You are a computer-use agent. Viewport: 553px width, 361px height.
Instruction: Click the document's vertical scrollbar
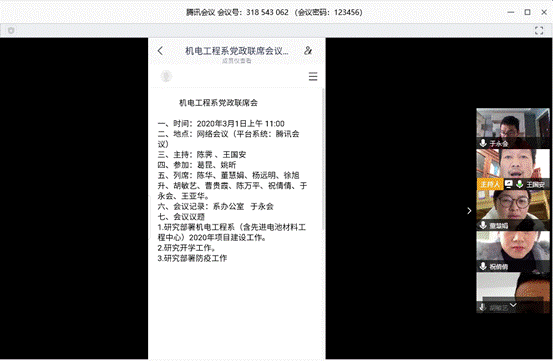323,159
